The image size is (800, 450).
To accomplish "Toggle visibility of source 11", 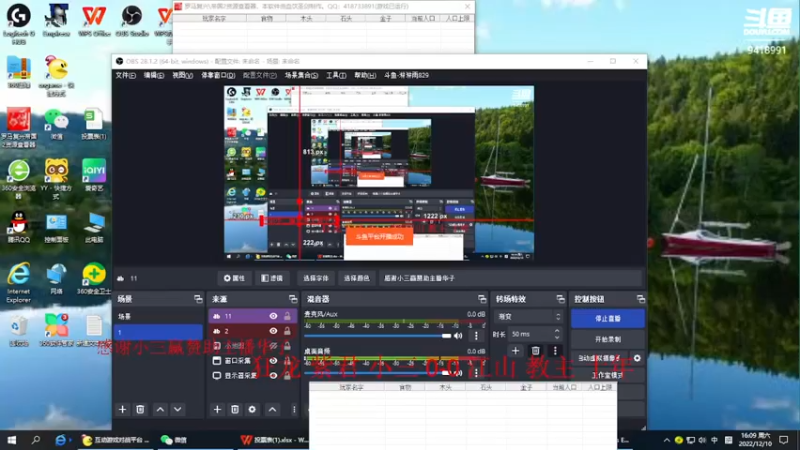I will [x=273, y=316].
